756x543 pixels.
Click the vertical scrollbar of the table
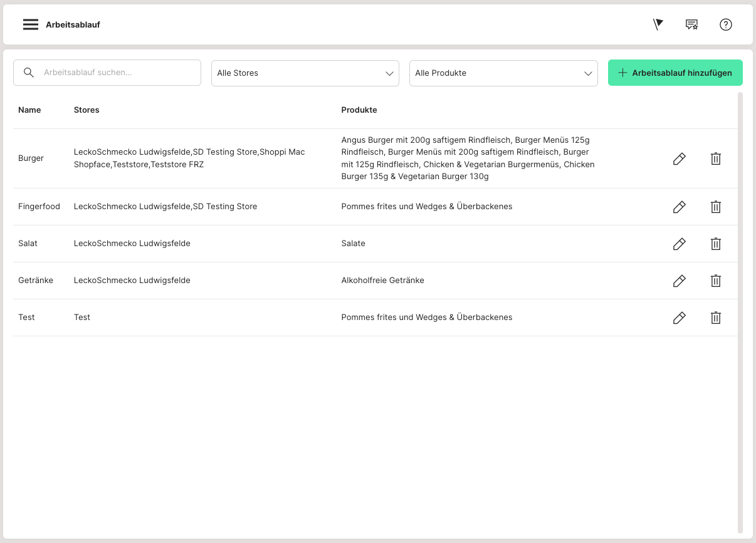pos(740,313)
